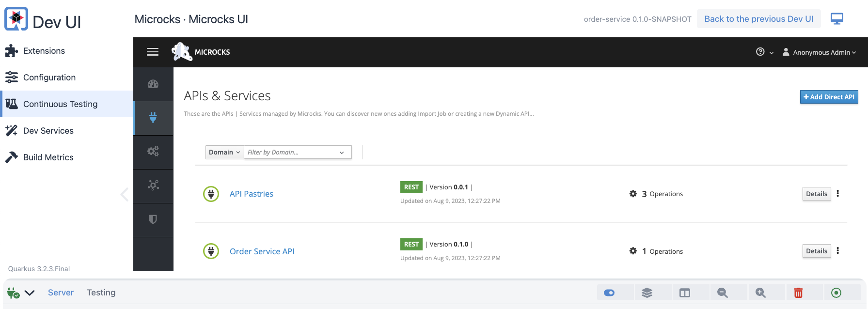Switch to the Testing log tab
Image resolution: width=868 pixels, height=309 pixels.
pyautogui.click(x=101, y=293)
